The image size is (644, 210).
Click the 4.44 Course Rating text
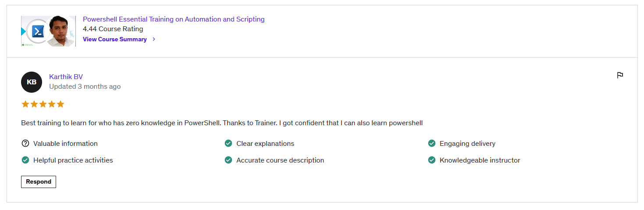coord(113,29)
